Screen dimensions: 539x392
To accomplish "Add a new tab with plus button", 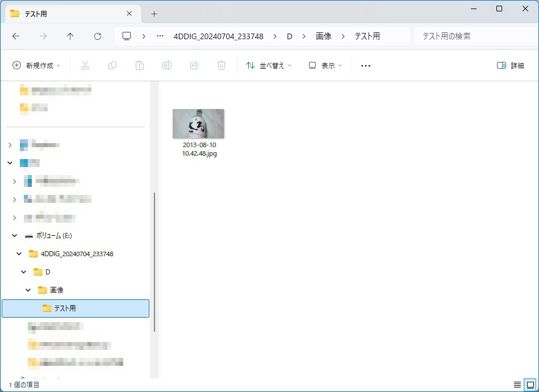I will point(154,14).
